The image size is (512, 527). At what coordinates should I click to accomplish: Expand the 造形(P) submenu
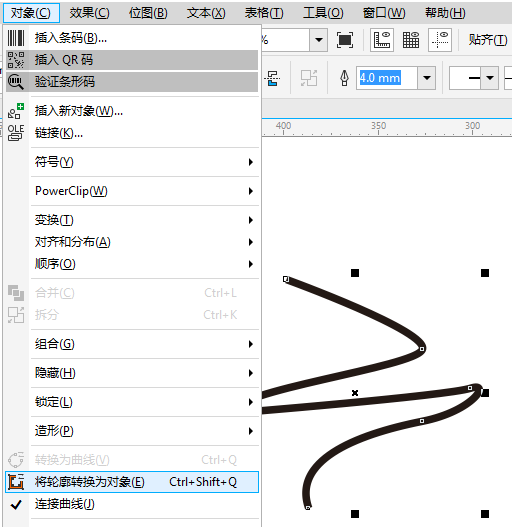132,431
